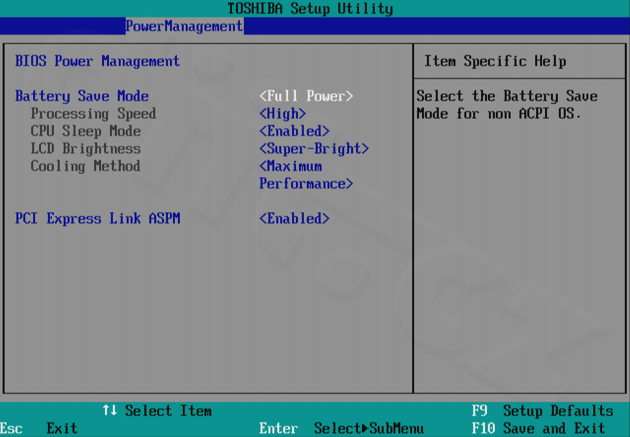Click the TOSHIBA Setup Utility title
630x437 pixels.
[x=310, y=8]
